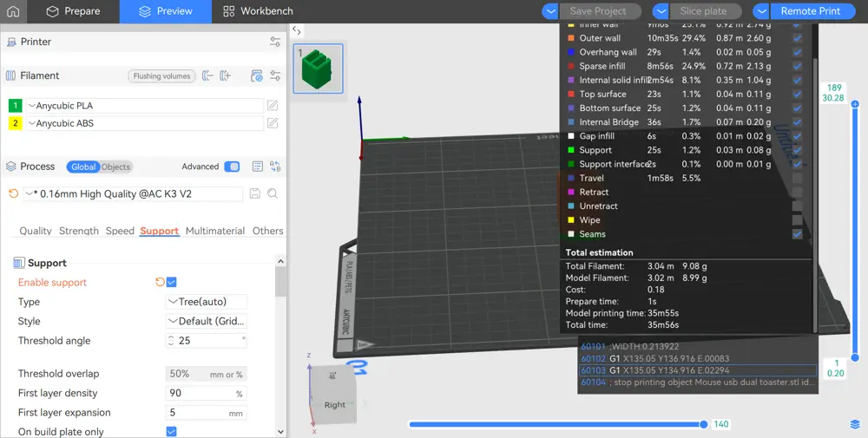Reset the process preset changes

[13, 193]
